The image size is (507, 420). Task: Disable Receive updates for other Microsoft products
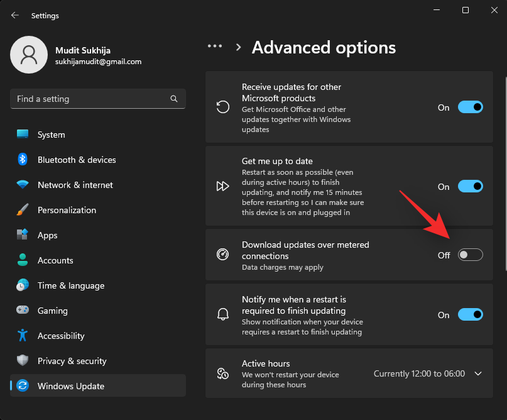tap(470, 107)
